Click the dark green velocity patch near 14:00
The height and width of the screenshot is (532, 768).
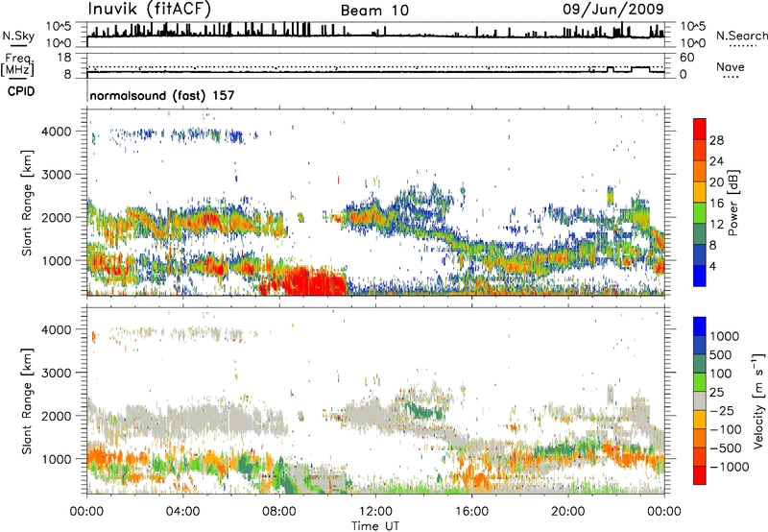point(423,409)
